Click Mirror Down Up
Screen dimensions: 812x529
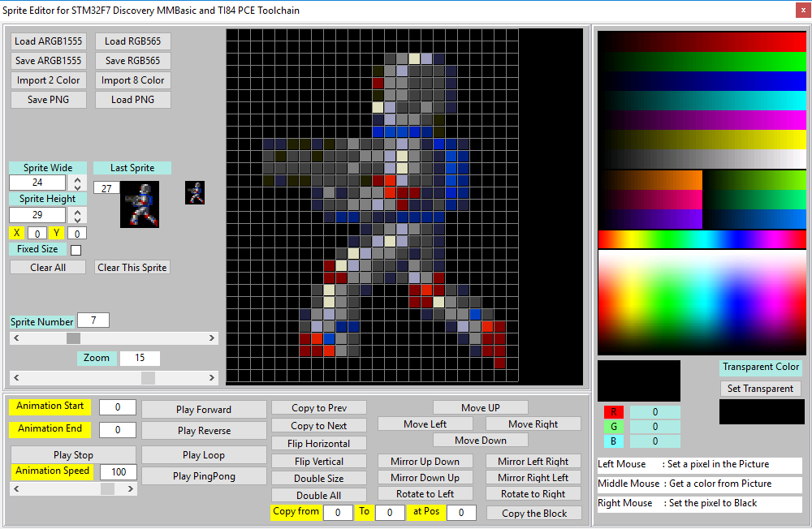coord(425,477)
